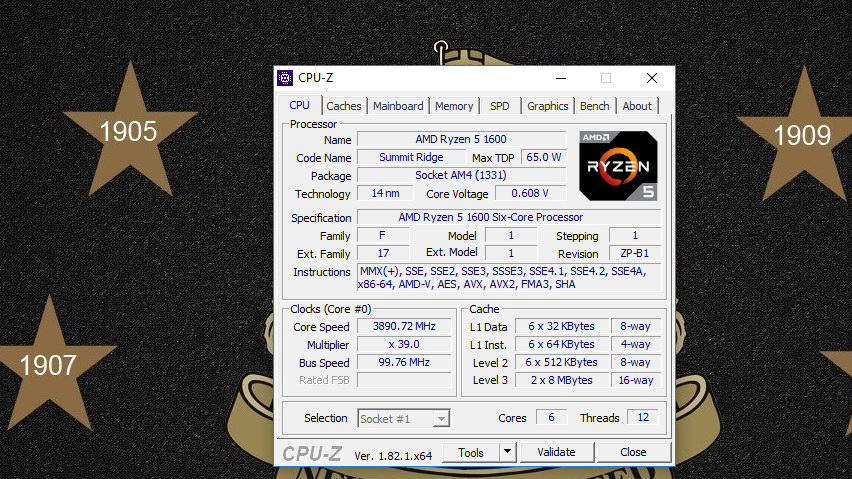
Task: Click the Instructions list field
Action: click(509, 278)
